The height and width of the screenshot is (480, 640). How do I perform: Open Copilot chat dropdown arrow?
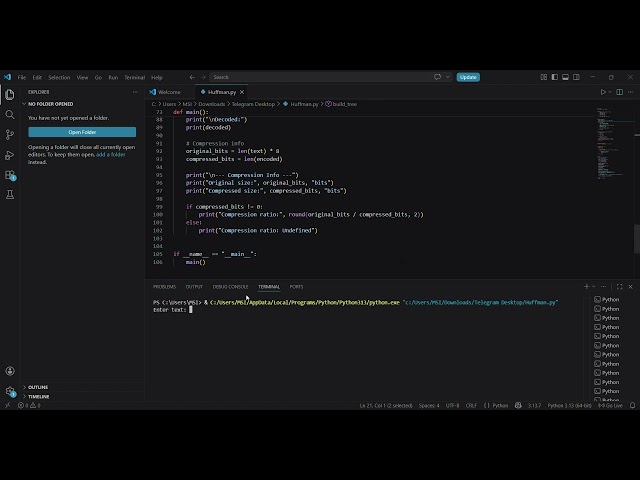coord(447,77)
